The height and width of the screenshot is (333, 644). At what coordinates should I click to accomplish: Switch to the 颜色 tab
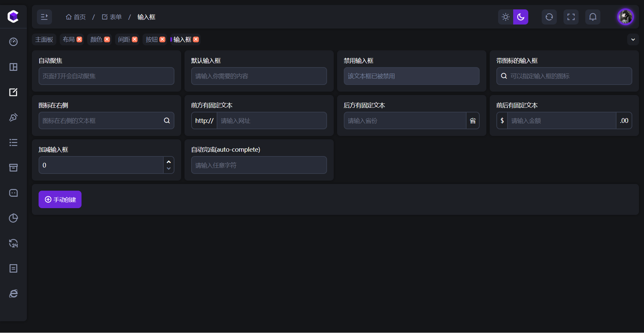pyautogui.click(x=96, y=40)
